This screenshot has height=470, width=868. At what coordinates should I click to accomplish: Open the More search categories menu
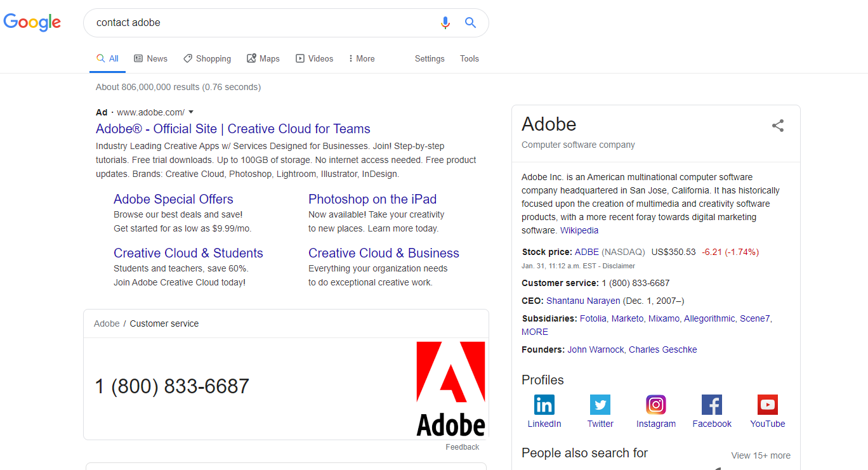[x=362, y=58]
